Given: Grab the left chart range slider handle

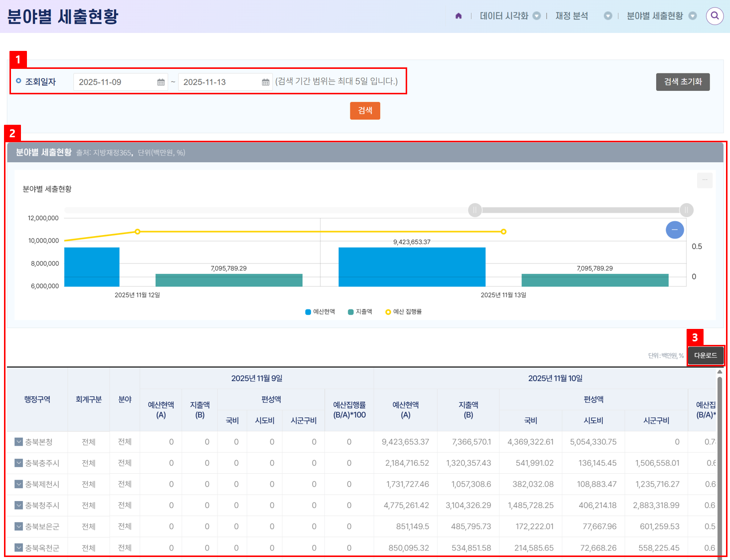Looking at the screenshot, I should [x=475, y=210].
